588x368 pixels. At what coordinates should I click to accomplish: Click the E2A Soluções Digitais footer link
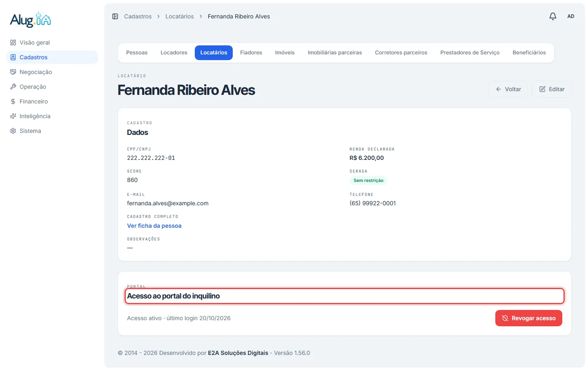click(238, 353)
